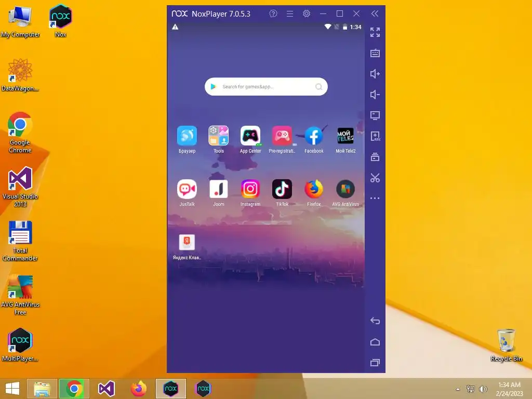Viewport: 532px width, 399px height.
Task: Open the volume tray icon
Action: click(x=483, y=389)
